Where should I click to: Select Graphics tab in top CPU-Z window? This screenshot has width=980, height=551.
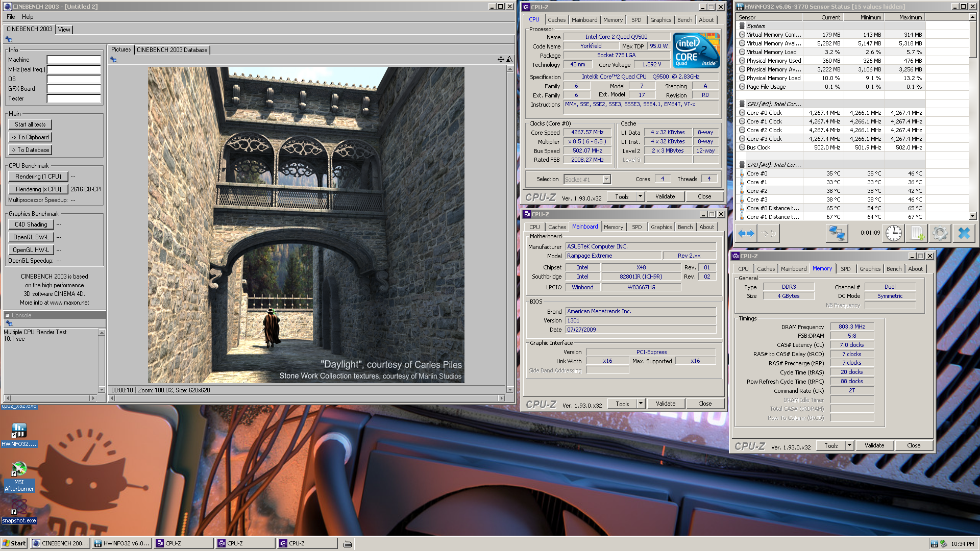click(x=661, y=20)
